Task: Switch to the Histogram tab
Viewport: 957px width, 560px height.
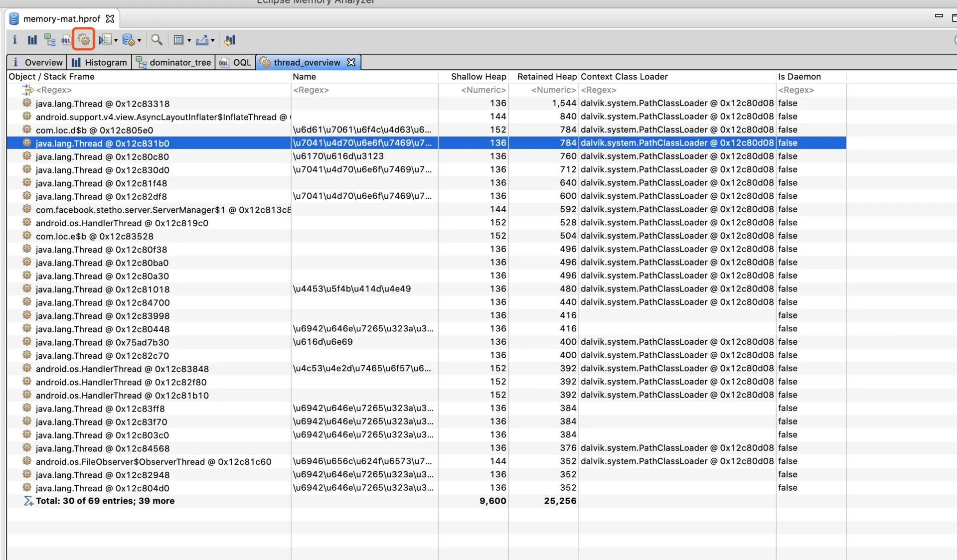Action: [99, 62]
